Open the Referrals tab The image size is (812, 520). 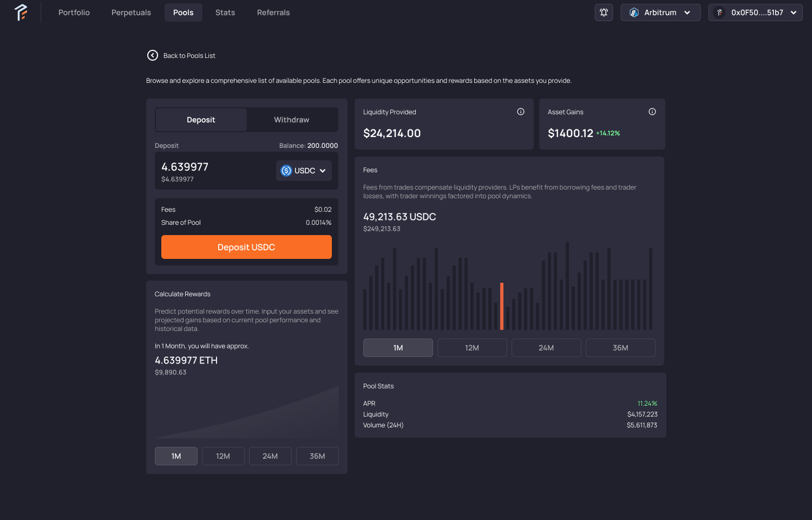[x=273, y=12]
